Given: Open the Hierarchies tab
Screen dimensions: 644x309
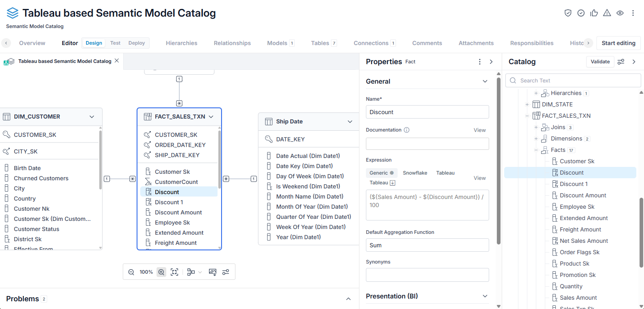Looking at the screenshot, I should point(182,43).
